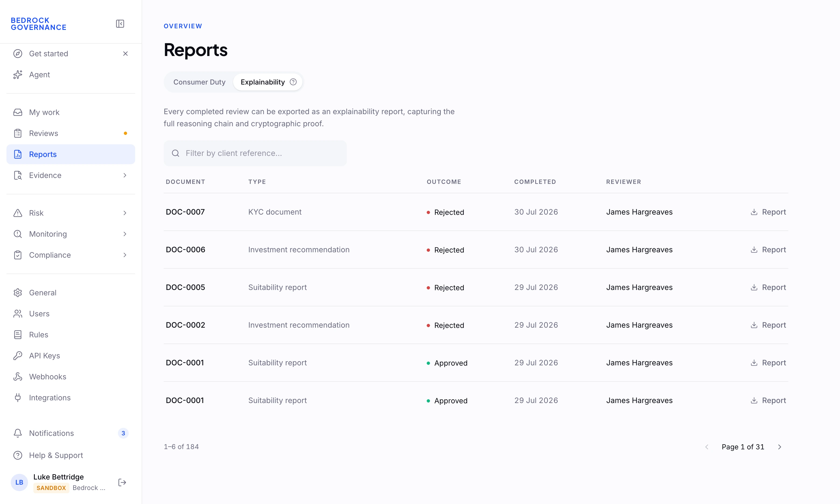Screen dimensions: 840x504
Task: Click the search magnifier icon in filter
Action: [x=176, y=153]
